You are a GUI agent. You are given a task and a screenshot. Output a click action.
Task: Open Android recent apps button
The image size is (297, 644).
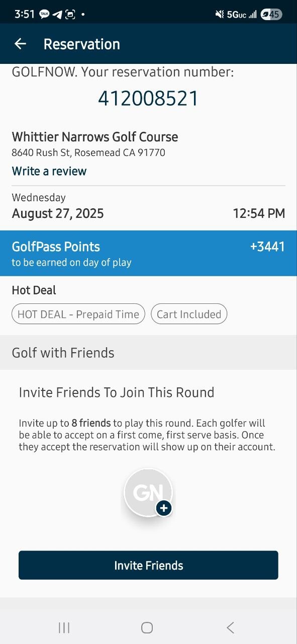point(64,627)
